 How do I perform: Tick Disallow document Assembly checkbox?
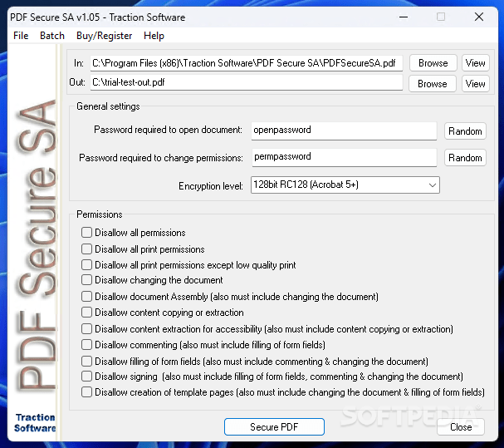coord(86,296)
